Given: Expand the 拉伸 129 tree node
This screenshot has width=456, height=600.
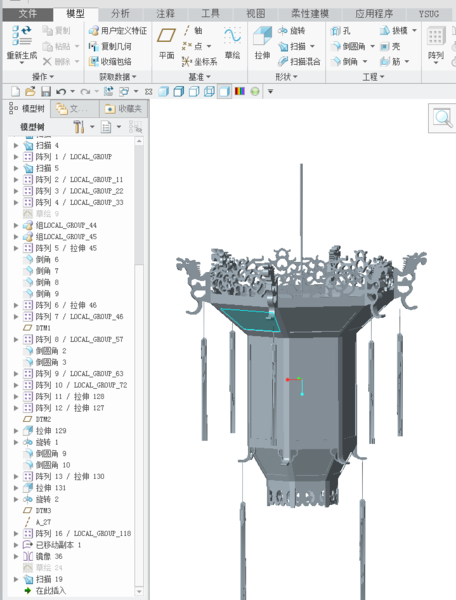Looking at the screenshot, I should click(16, 430).
